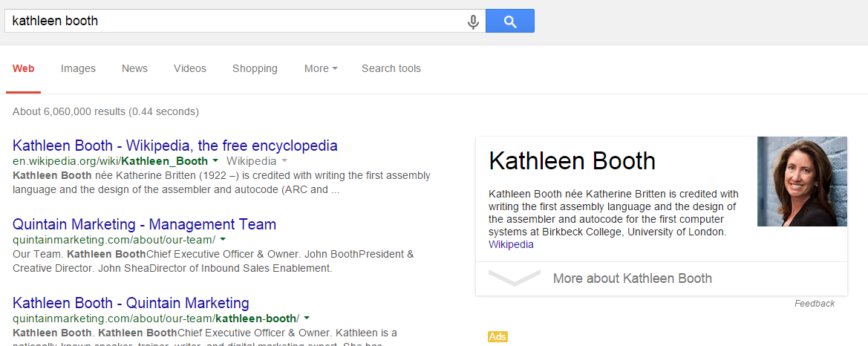Select the Web results tab
Viewport: 868px width, 346px height.
pyautogui.click(x=23, y=68)
